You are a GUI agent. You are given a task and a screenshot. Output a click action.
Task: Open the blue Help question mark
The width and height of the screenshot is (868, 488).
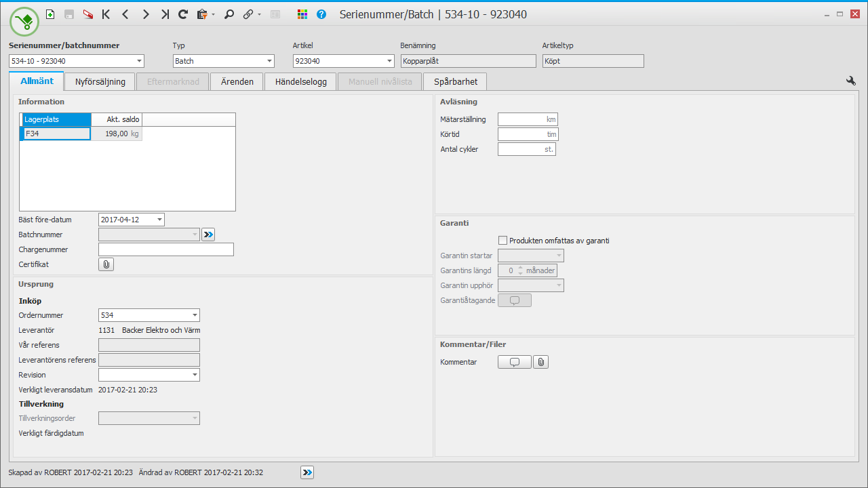tap(321, 14)
